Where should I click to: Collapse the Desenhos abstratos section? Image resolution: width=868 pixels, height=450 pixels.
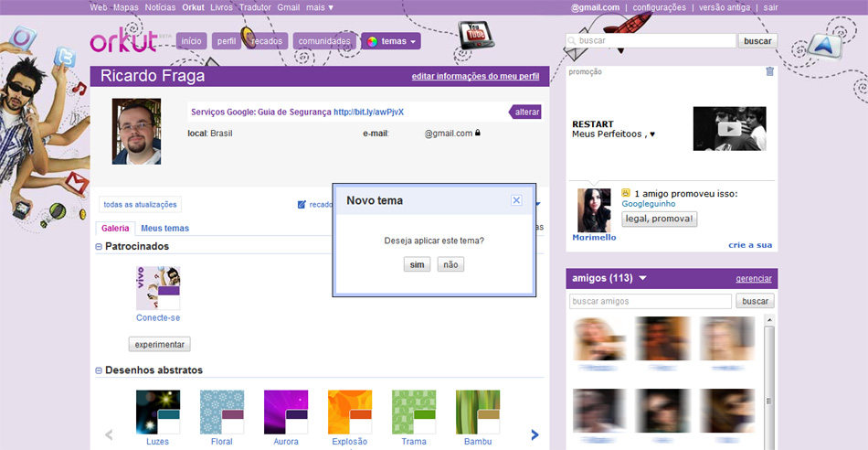(99, 371)
